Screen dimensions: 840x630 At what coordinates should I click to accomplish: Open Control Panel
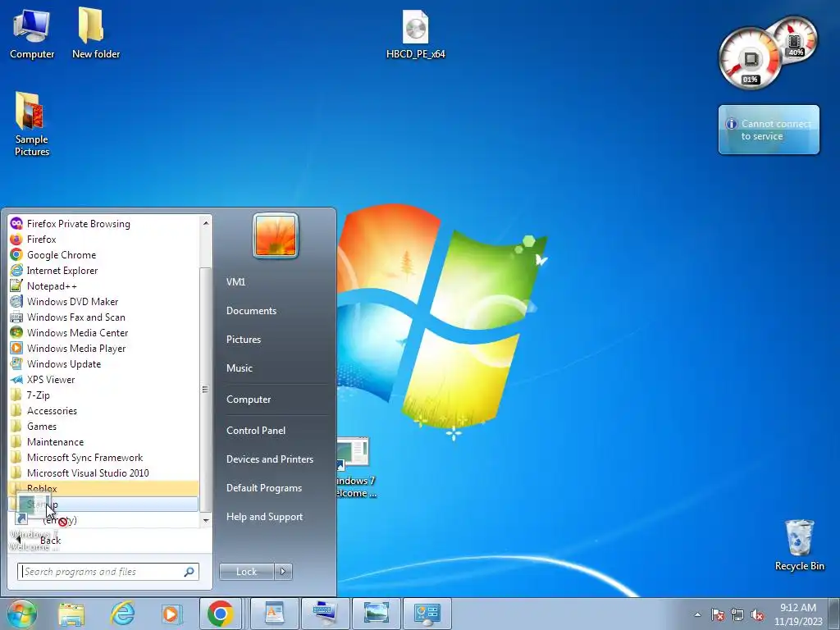(256, 431)
